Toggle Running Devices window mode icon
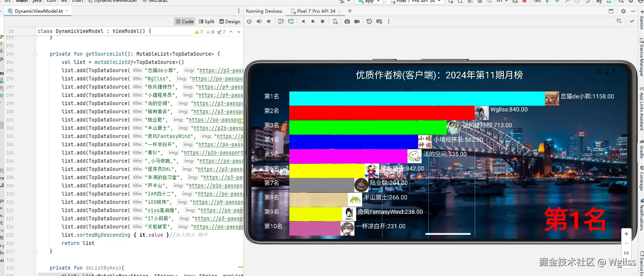 tap(611, 11)
